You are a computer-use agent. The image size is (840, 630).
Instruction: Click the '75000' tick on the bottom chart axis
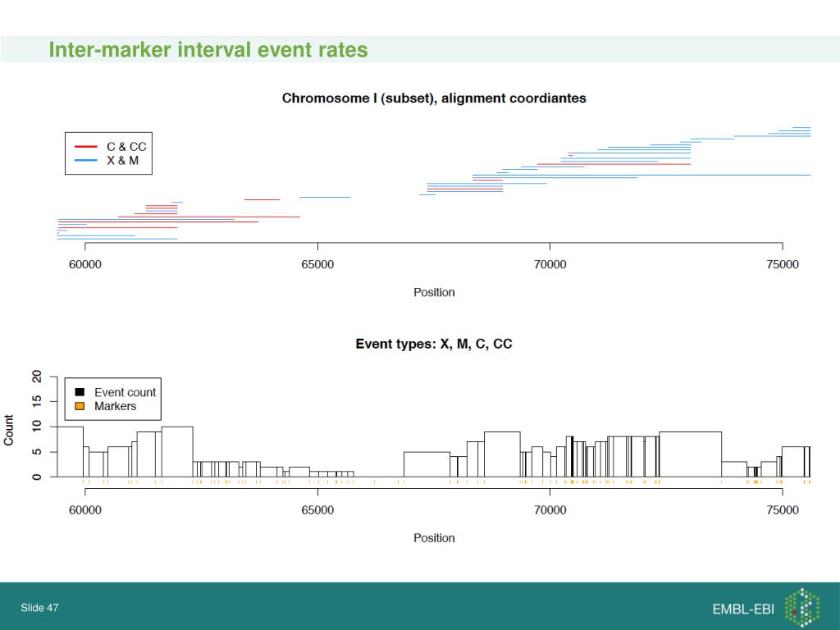click(783, 510)
